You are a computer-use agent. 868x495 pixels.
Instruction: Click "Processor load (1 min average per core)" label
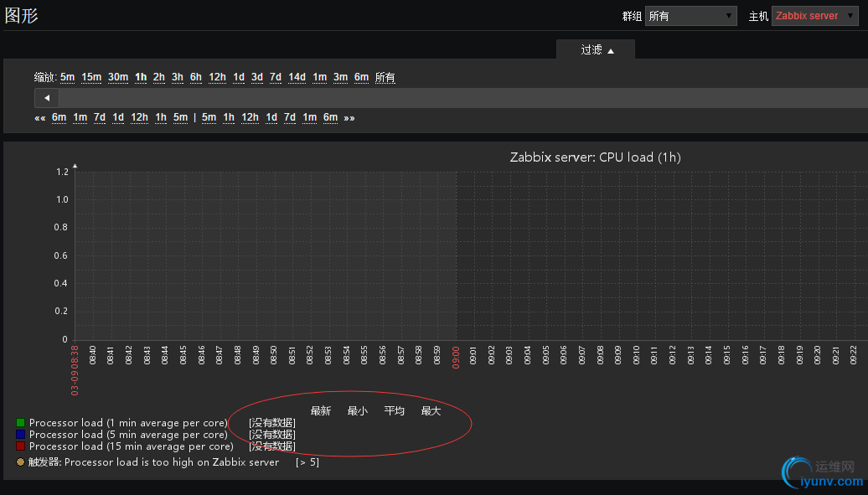(x=128, y=423)
